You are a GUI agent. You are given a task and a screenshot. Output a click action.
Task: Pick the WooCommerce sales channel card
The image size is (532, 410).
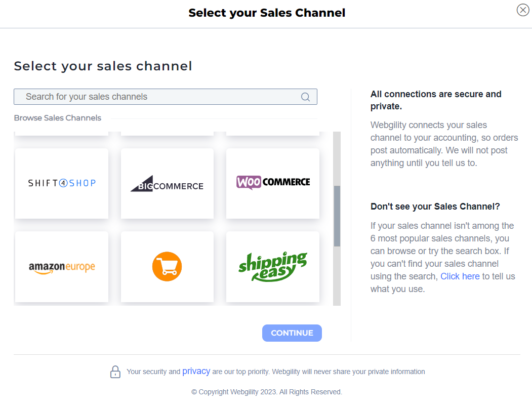pos(273,183)
